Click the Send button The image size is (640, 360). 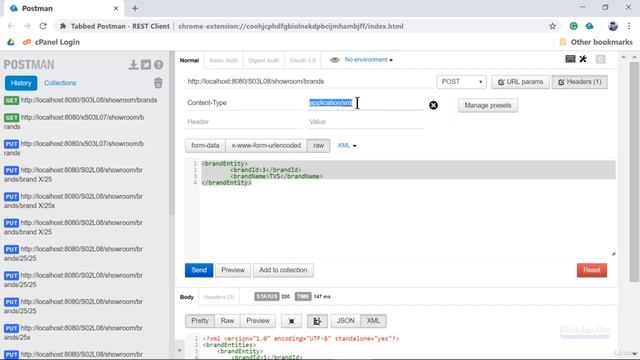(x=199, y=270)
